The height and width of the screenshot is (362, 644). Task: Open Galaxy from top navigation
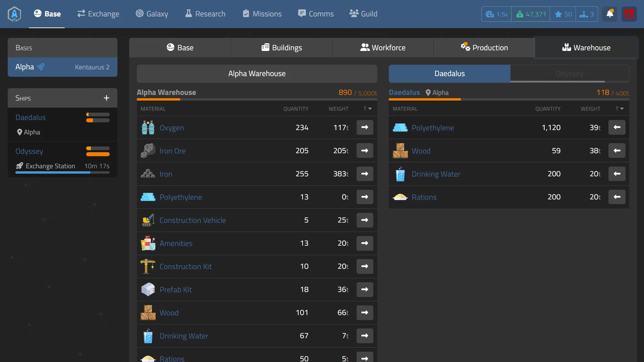[152, 14]
